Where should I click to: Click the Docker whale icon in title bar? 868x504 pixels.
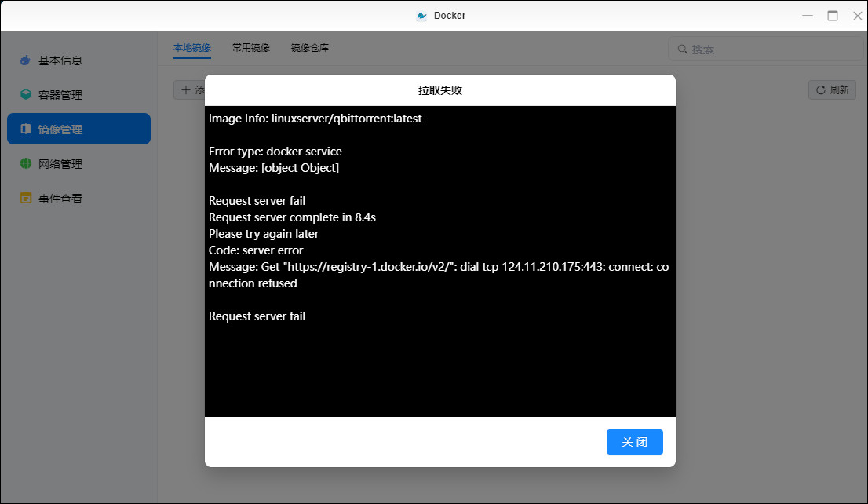tap(421, 16)
